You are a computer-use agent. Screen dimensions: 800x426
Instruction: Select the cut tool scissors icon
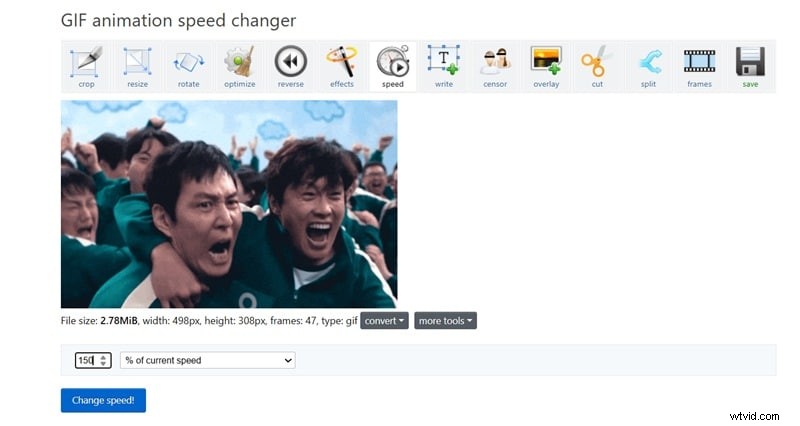point(597,66)
